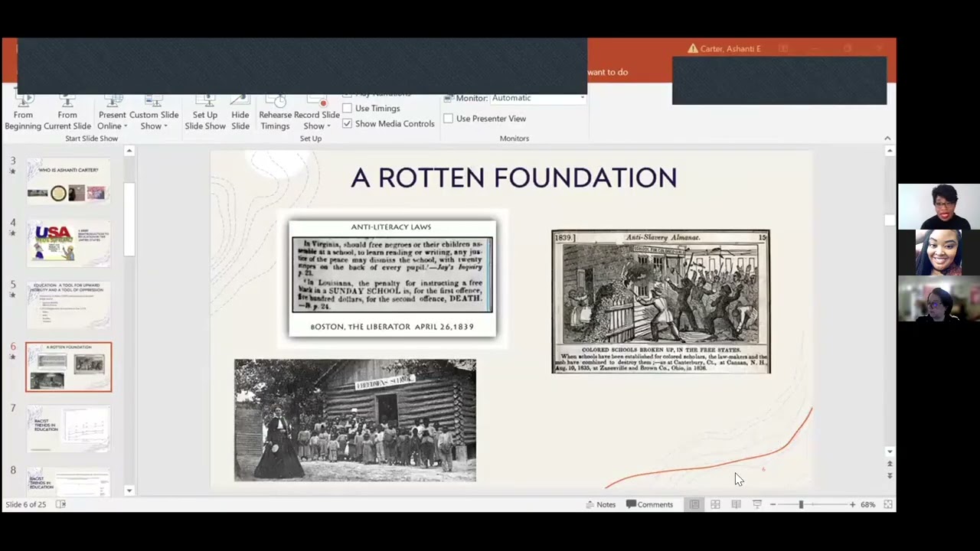
Task: Click the slide thumbnail panel up arrow
Action: coord(129,152)
